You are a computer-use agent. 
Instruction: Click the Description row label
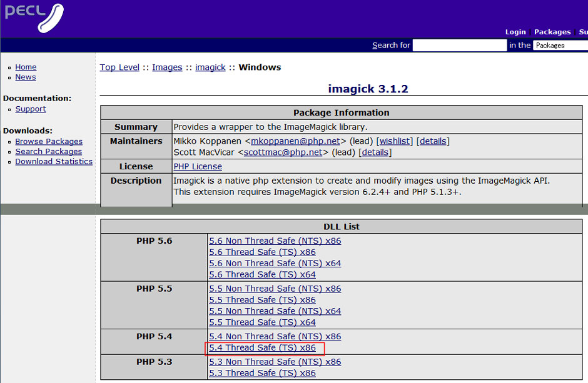pos(136,181)
